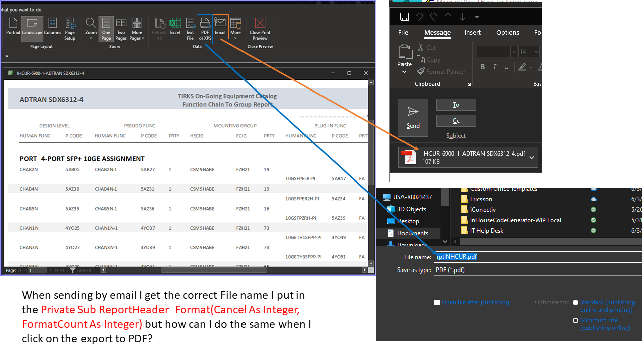
Task: Open the PDF attachment dropdown arrow
Action: coord(531,157)
